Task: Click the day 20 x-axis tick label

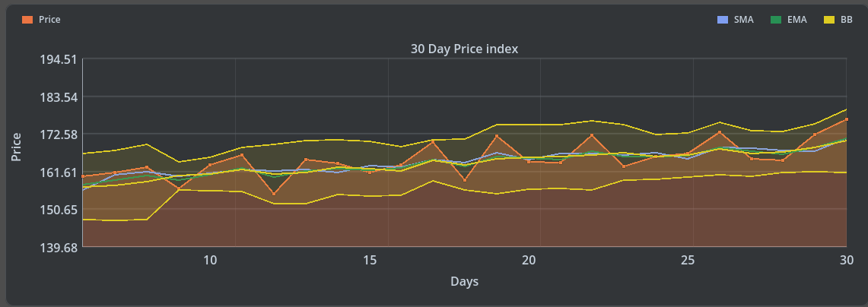Action: click(529, 261)
